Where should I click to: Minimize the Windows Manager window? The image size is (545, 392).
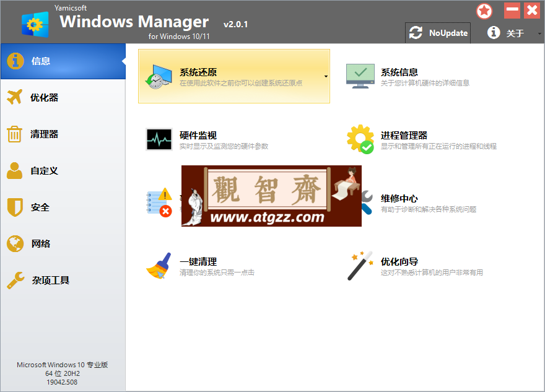(512, 11)
